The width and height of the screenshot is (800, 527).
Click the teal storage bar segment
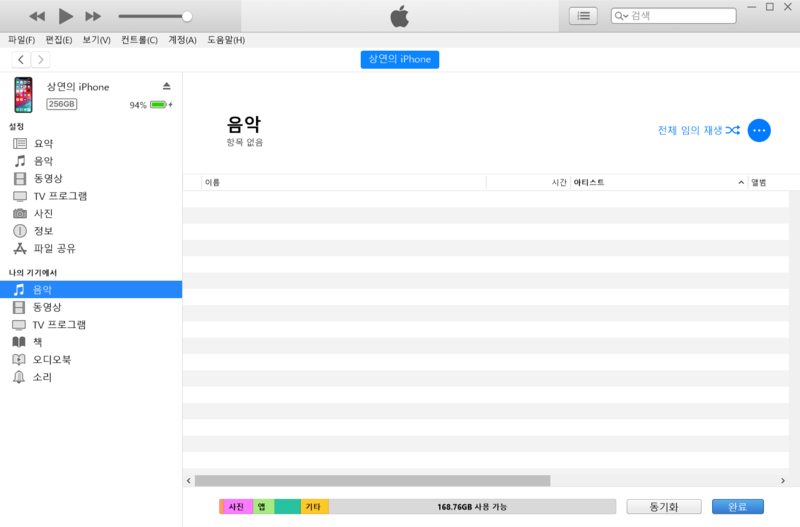(288, 507)
